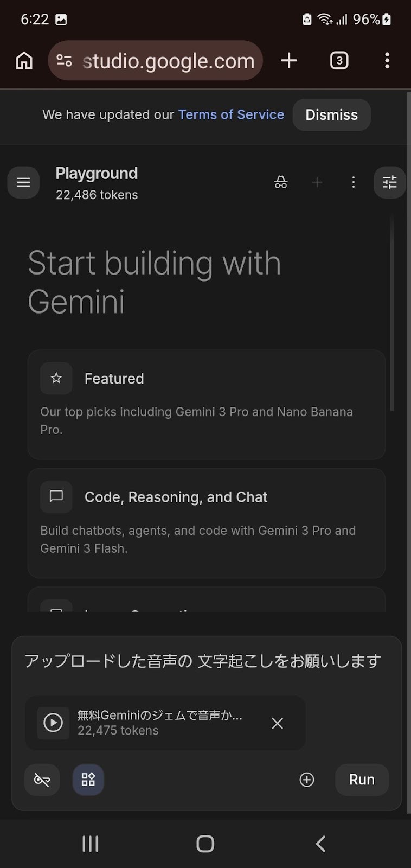411x868 pixels.
Task: Remove the attached audio file
Action: (277, 723)
